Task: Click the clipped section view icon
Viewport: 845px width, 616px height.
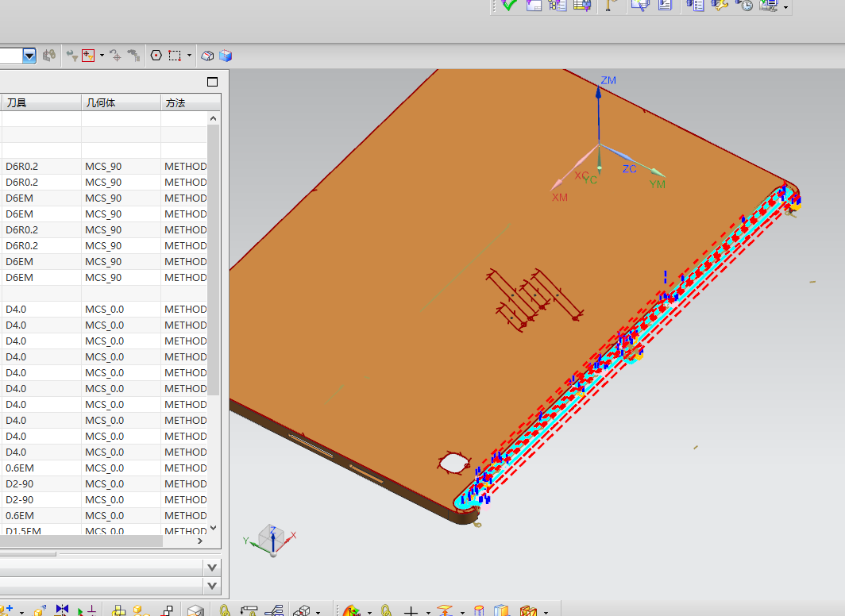Action: pos(207,56)
